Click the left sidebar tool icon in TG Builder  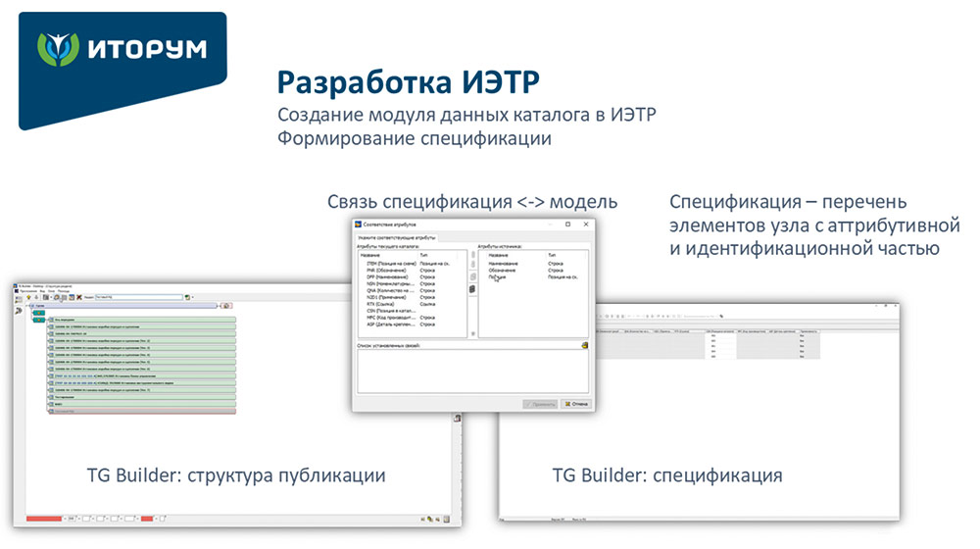pyautogui.click(x=21, y=311)
